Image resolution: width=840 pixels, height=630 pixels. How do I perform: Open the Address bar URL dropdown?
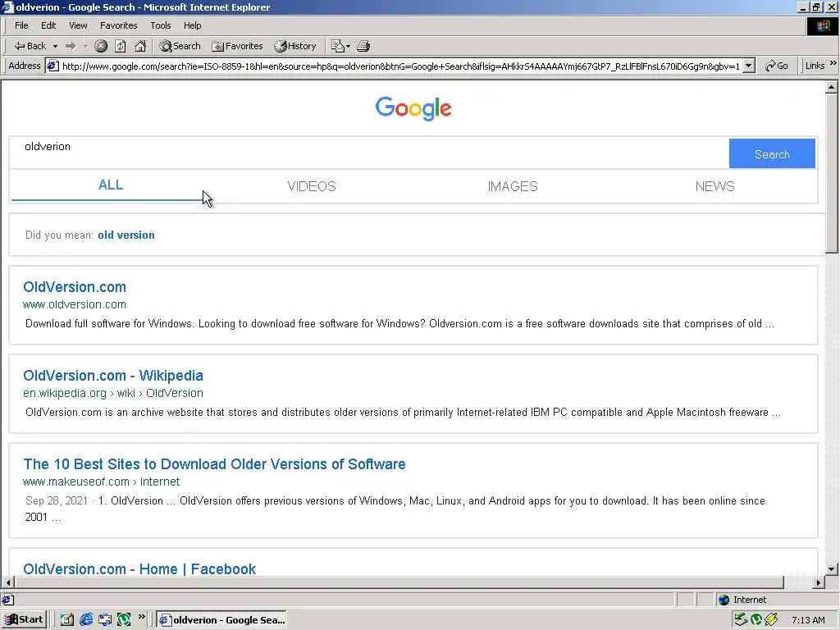pyautogui.click(x=749, y=66)
